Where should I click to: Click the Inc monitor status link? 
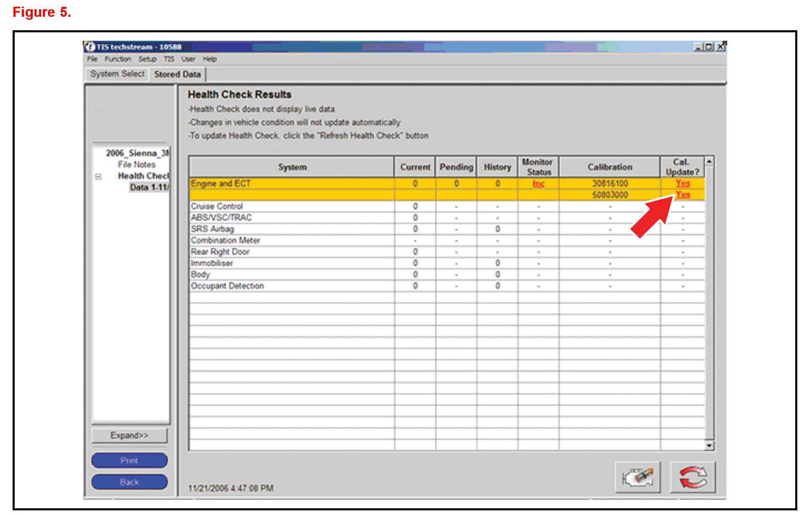coord(538,184)
